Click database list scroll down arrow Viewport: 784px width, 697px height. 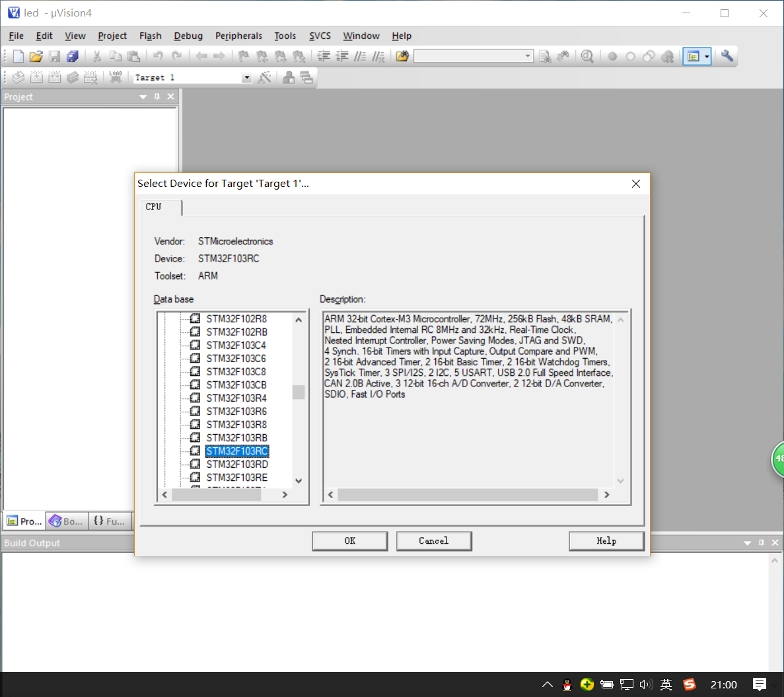pyautogui.click(x=299, y=481)
